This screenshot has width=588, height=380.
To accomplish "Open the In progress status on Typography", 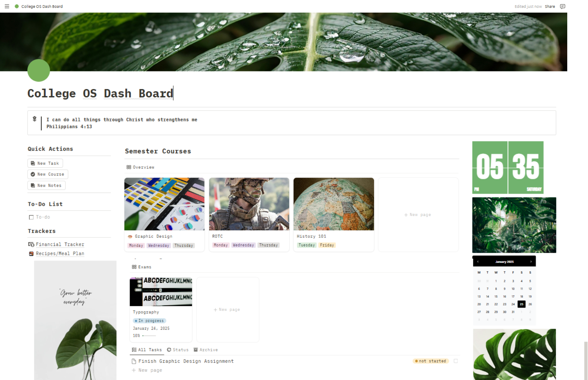I will coord(149,320).
